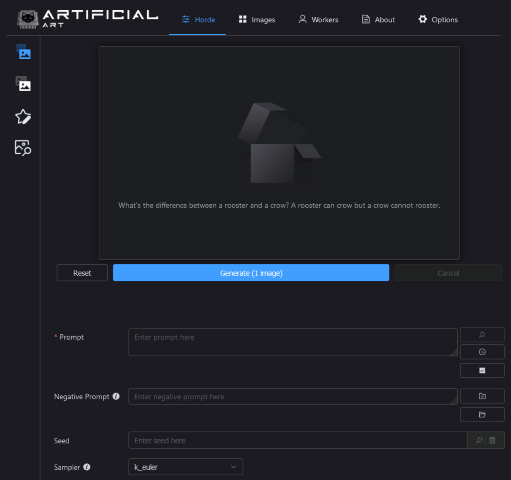Click the Artificial Art cat logo
This screenshot has height=480, width=511.
click(28, 19)
